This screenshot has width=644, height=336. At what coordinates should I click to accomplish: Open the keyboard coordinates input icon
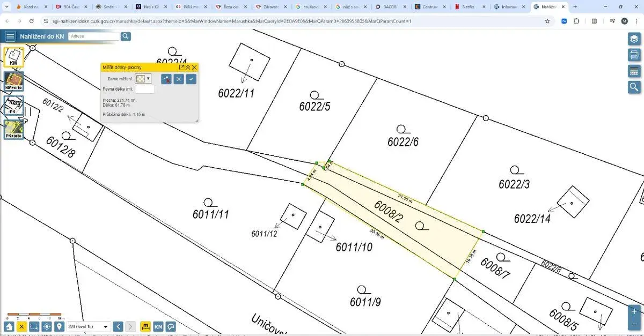click(634, 71)
